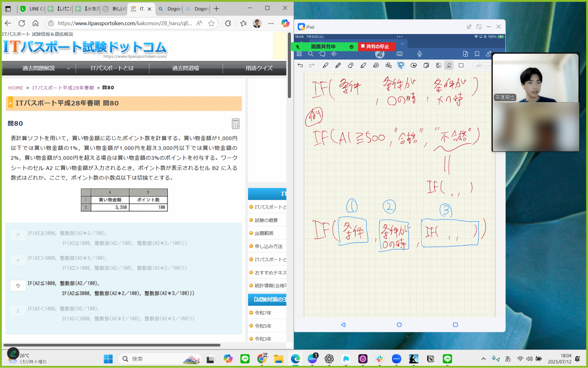Open 令和5年 sidebar link
Viewport: 588px width, 368px height.
(263, 326)
